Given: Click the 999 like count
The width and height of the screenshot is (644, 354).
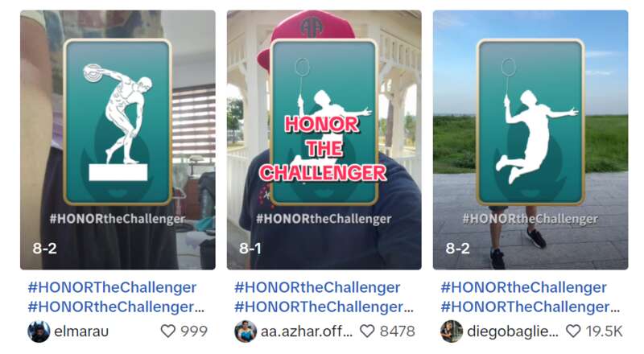Looking at the screenshot, I should tap(194, 331).
